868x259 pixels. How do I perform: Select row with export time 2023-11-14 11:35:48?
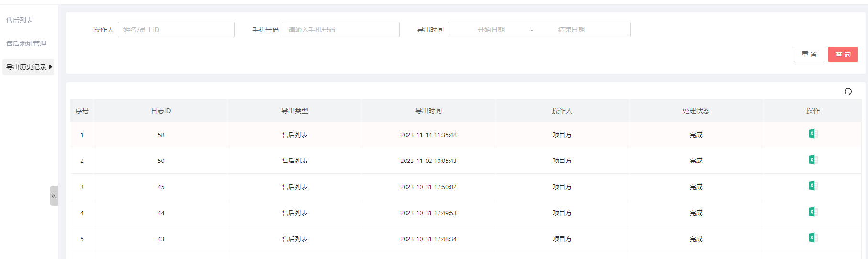(428, 135)
